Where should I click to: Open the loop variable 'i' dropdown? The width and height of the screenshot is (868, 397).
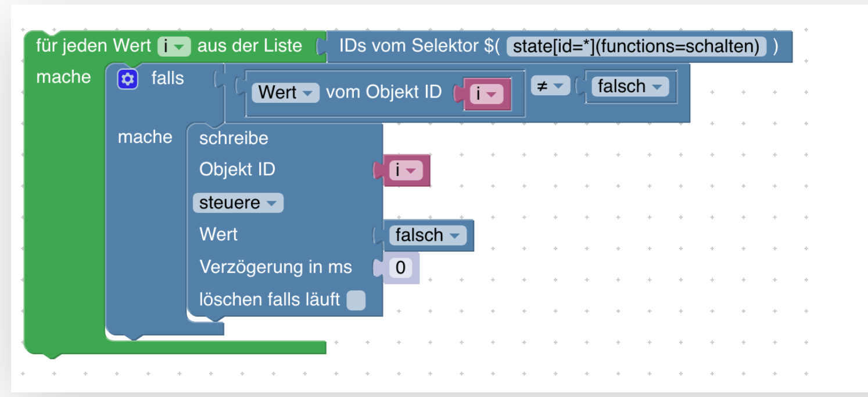[174, 46]
